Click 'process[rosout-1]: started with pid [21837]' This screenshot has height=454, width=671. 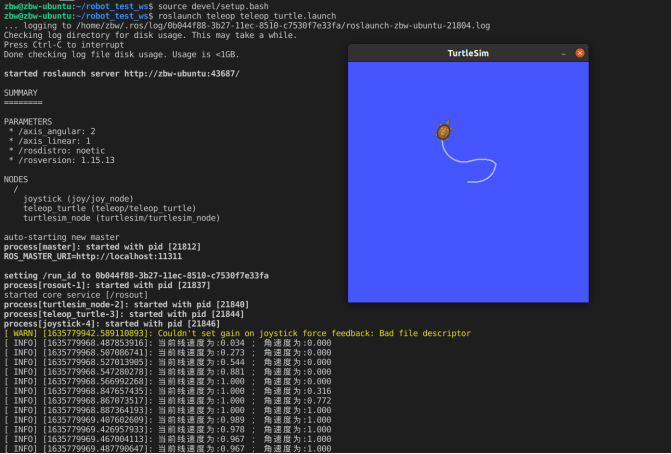(x=107, y=285)
